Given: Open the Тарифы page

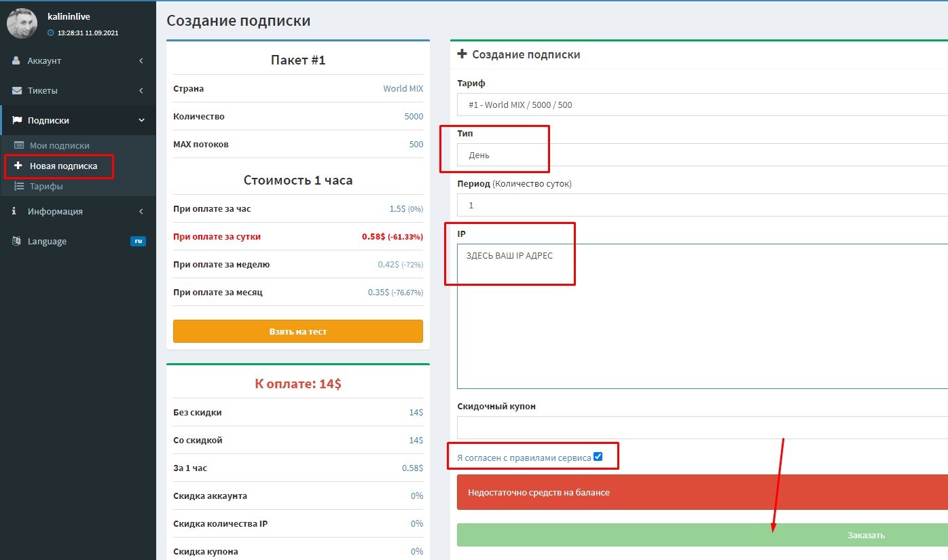Looking at the screenshot, I should click(x=46, y=186).
